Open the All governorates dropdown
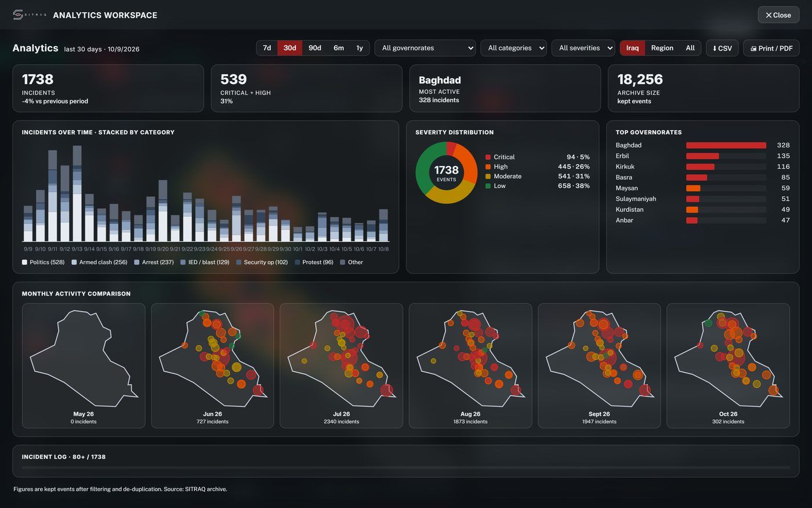 point(425,48)
